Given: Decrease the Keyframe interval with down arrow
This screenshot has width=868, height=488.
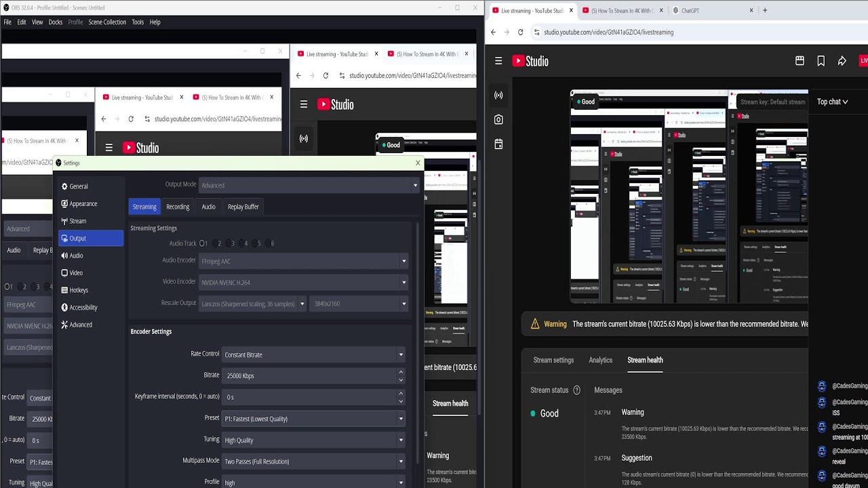Looking at the screenshot, I should coord(401,401).
